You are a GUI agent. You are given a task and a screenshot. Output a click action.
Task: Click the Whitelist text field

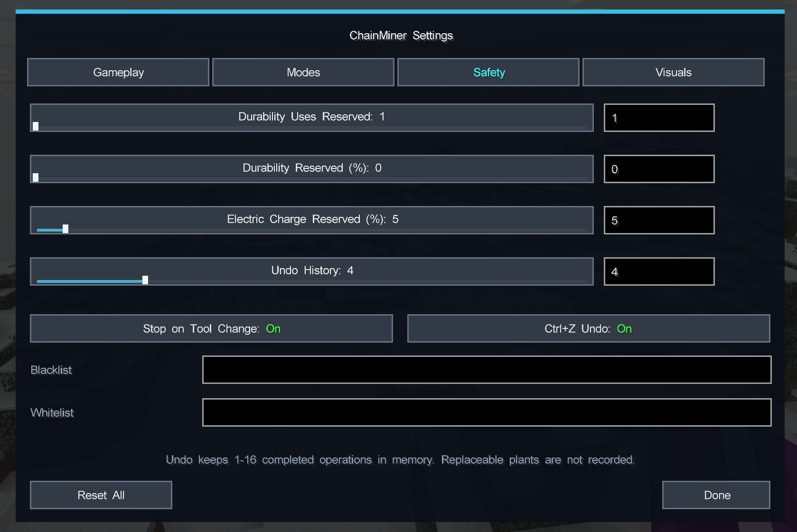(x=487, y=412)
